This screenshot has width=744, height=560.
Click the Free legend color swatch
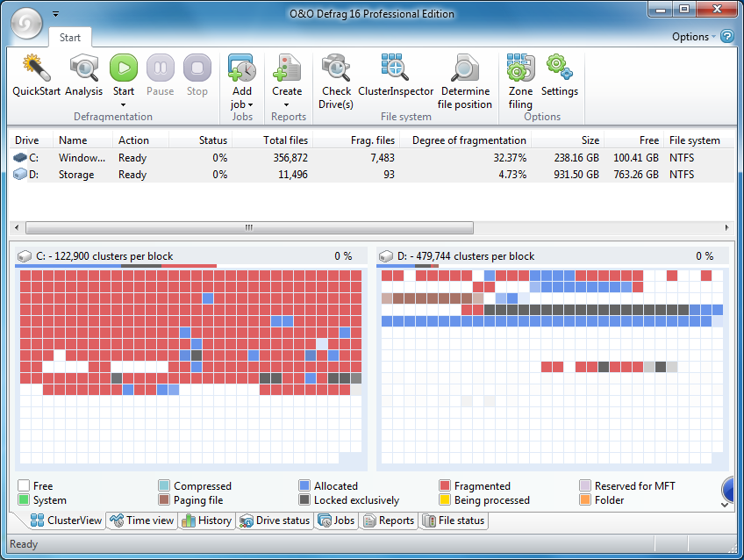tap(23, 485)
